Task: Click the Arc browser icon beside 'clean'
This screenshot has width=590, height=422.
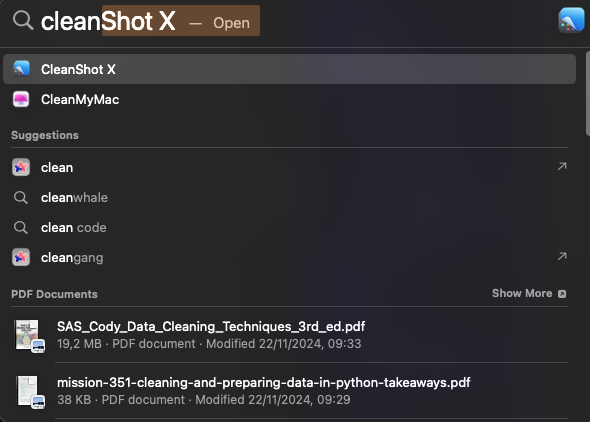Action: coord(21,167)
